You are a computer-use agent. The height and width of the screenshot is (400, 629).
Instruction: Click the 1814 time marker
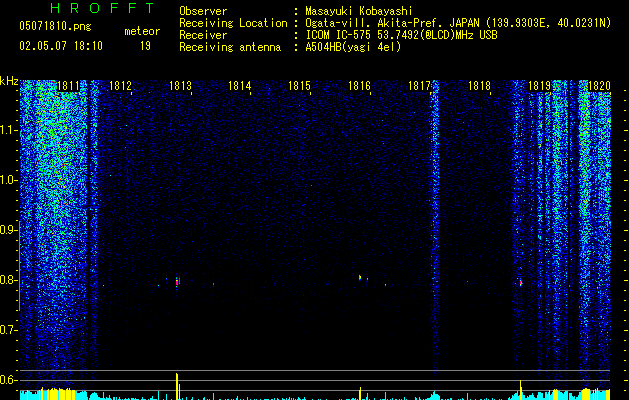[x=239, y=86]
